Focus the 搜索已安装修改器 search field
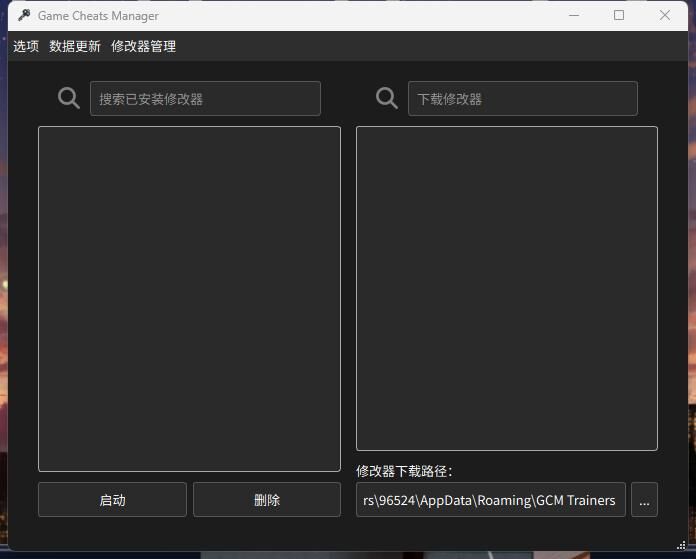 [205, 99]
